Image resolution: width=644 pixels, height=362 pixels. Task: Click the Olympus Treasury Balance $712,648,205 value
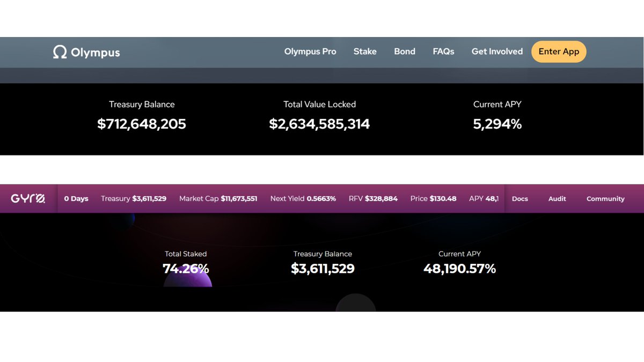pyautogui.click(x=142, y=124)
